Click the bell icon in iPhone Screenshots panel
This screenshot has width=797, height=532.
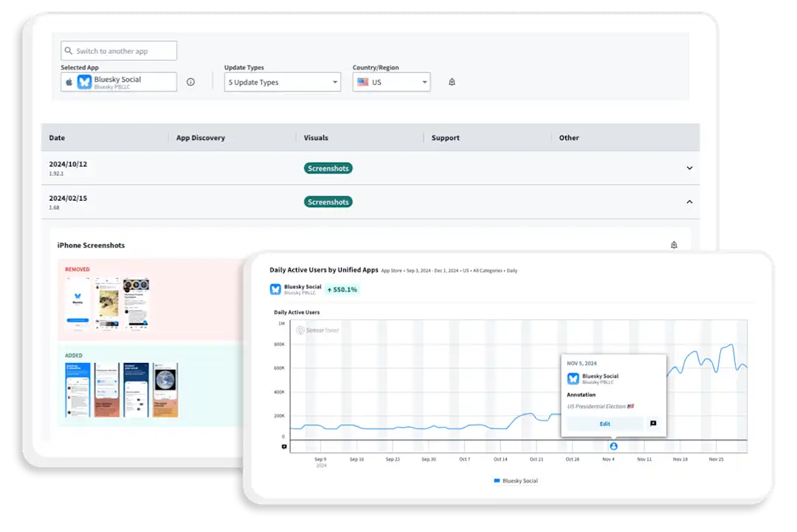(674, 245)
